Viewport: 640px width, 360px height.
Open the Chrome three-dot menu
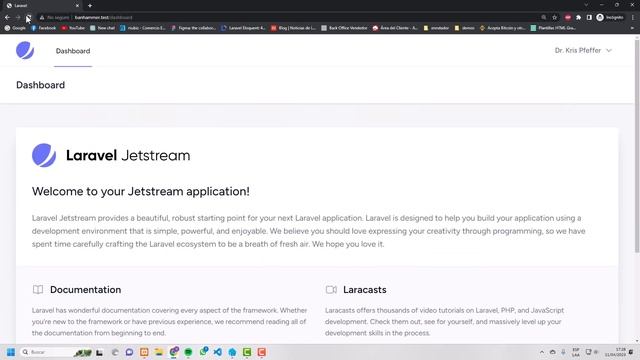(x=633, y=18)
